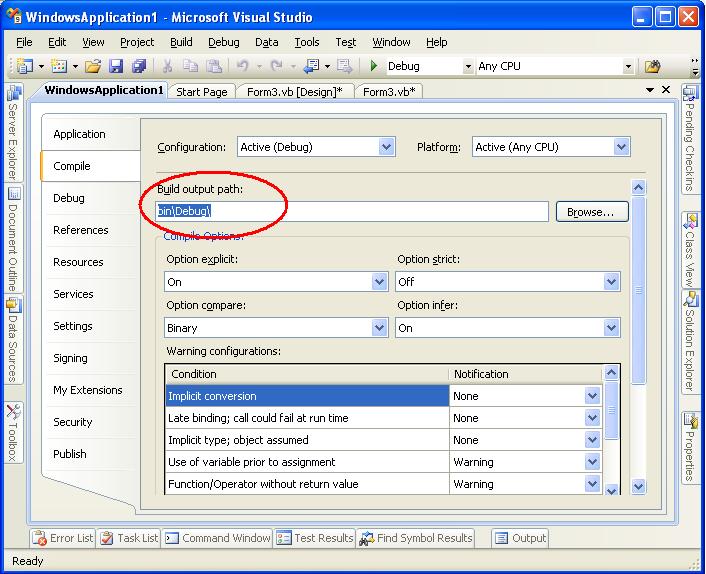Click the warning list scrollbar up arrow
This screenshot has width=706, height=574.
pos(611,372)
